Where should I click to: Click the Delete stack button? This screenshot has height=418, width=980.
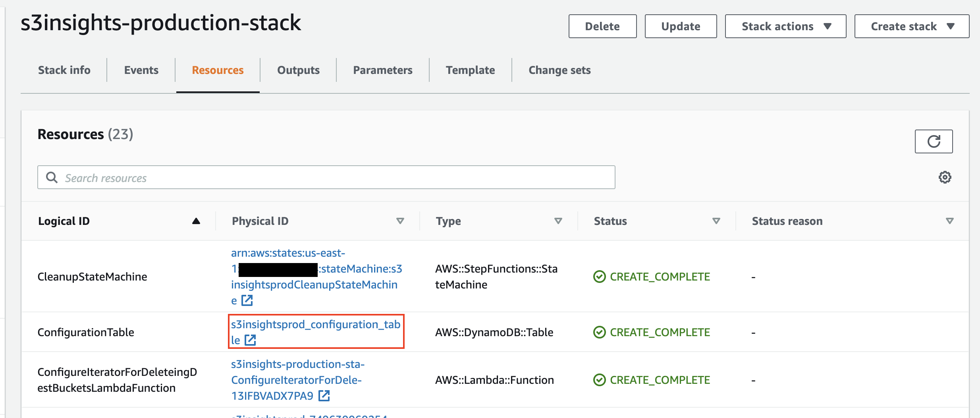[x=602, y=26]
